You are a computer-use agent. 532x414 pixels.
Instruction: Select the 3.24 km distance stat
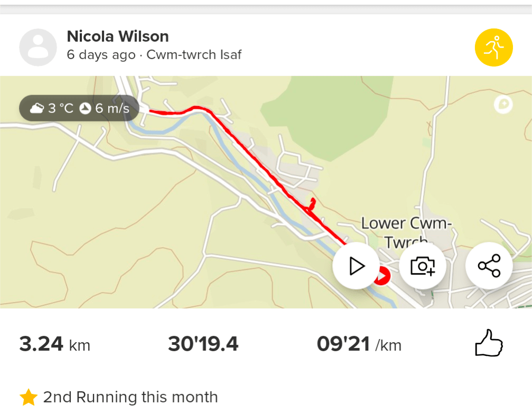[55, 344]
